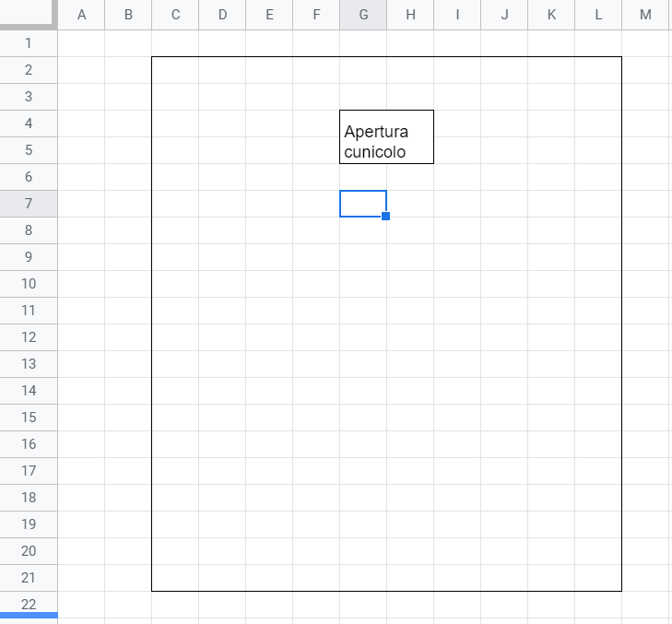Click the column M header
This screenshot has height=624, width=672.
[x=645, y=15]
